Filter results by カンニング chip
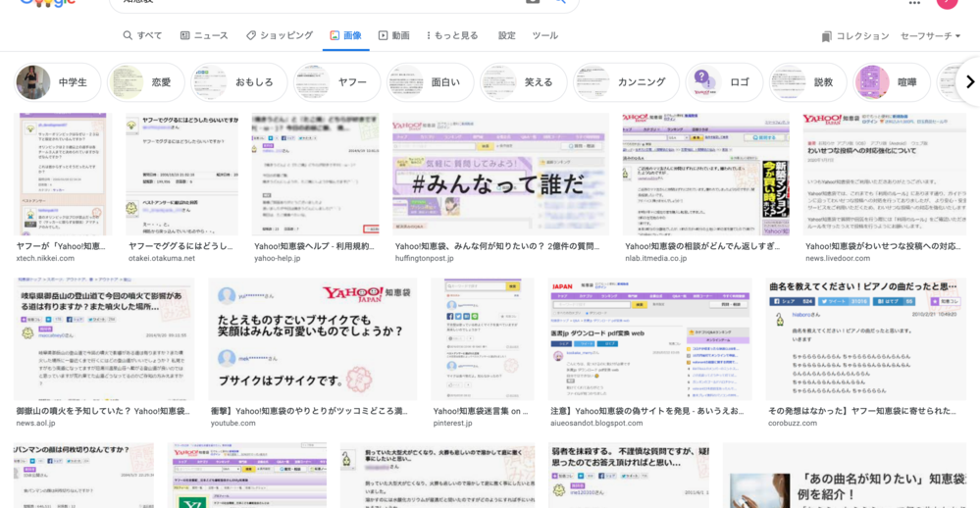Image resolution: width=980 pixels, height=508 pixels. coord(626,82)
